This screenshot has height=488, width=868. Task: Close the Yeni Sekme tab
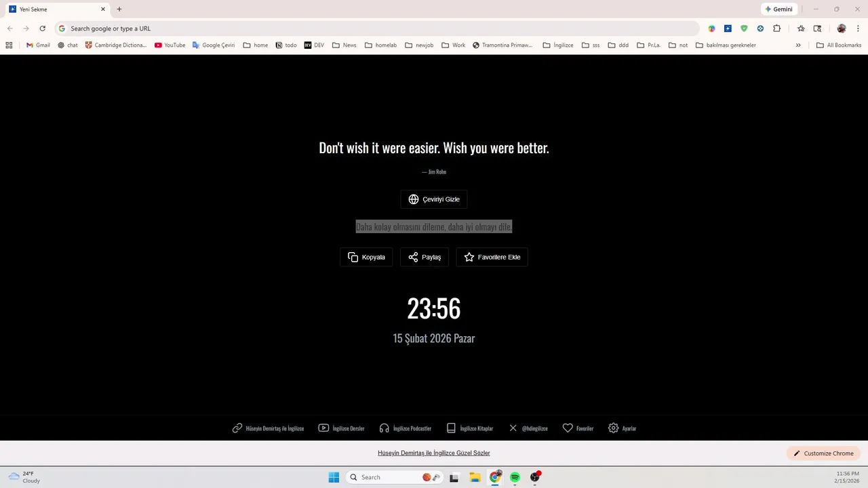pos(103,9)
